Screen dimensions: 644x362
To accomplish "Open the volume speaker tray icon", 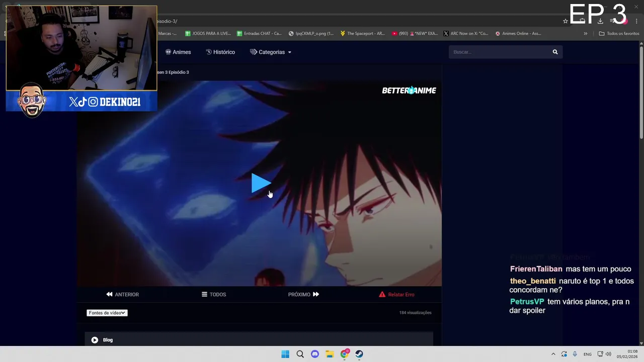I will [608, 354].
